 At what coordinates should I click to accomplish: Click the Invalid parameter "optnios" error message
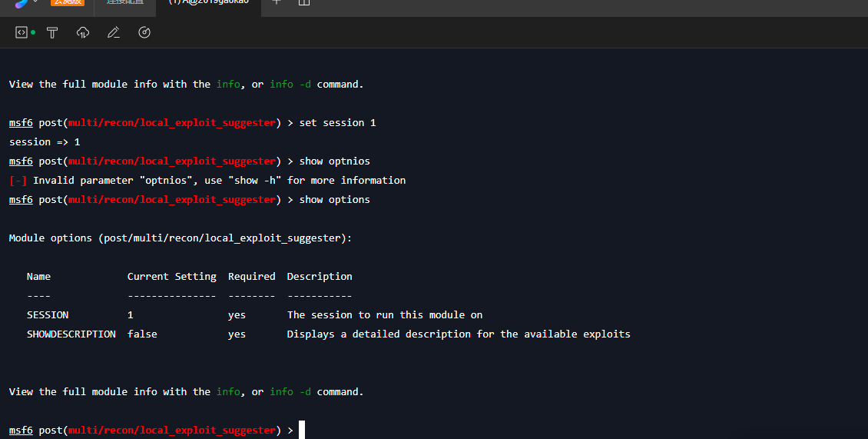coord(219,180)
